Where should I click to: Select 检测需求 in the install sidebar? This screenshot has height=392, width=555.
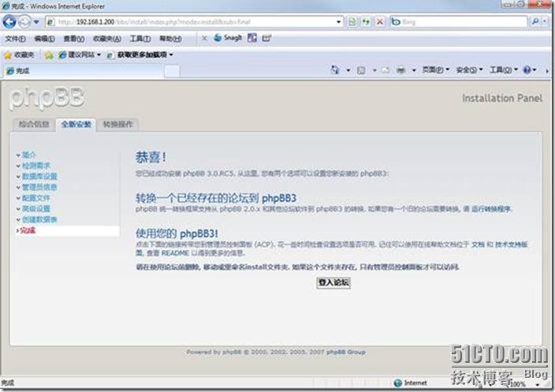coord(36,166)
